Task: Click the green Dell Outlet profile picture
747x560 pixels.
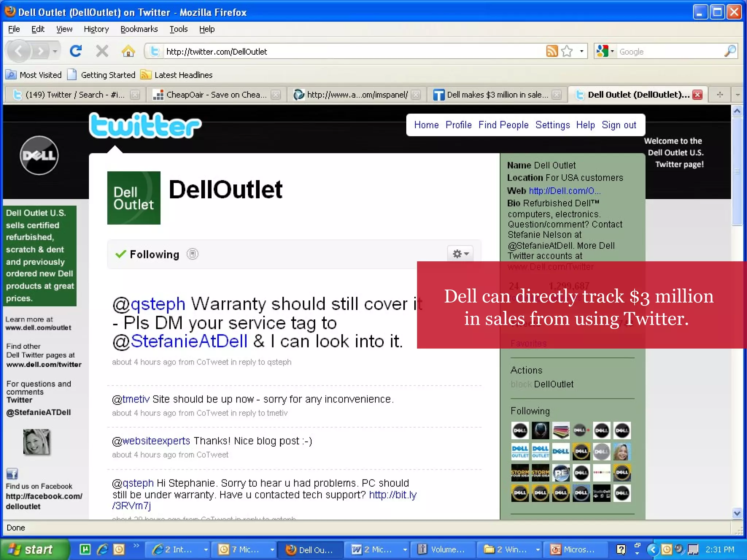Action: 134,198
